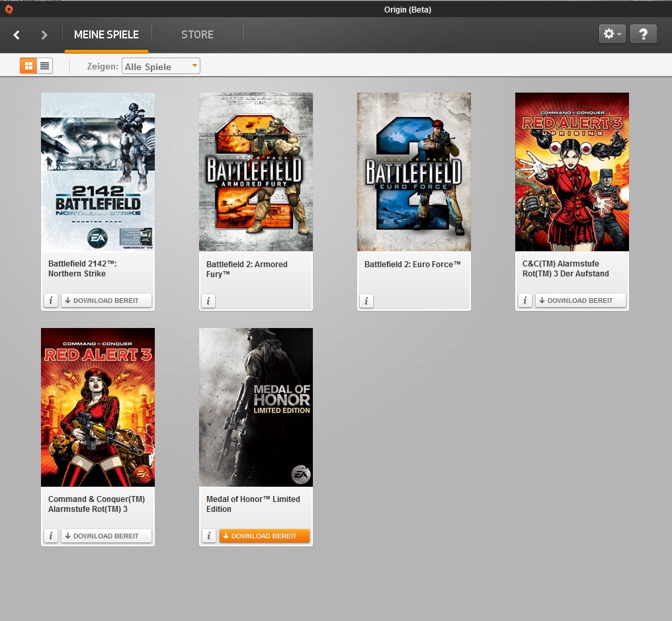Download Battlefield 2142 Northern Strike
The image size is (672, 621).
(106, 300)
